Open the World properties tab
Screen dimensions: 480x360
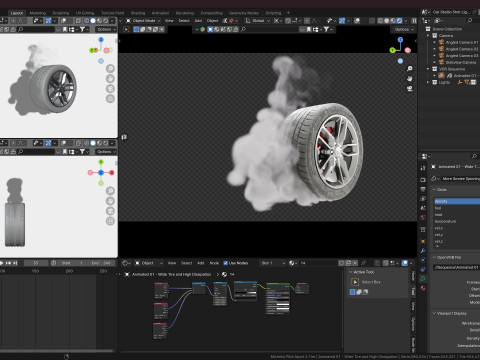(x=423, y=217)
